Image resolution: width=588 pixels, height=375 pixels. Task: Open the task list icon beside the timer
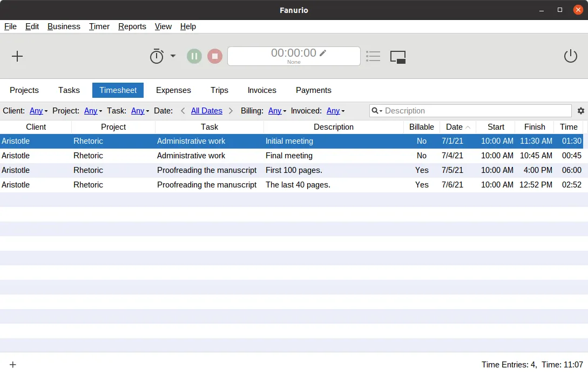pos(373,56)
